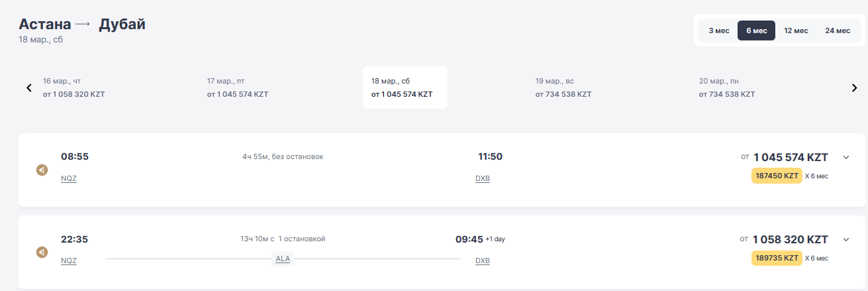868x291 pixels.
Task: Click previous dates arrow in date carousel
Action: point(29,87)
